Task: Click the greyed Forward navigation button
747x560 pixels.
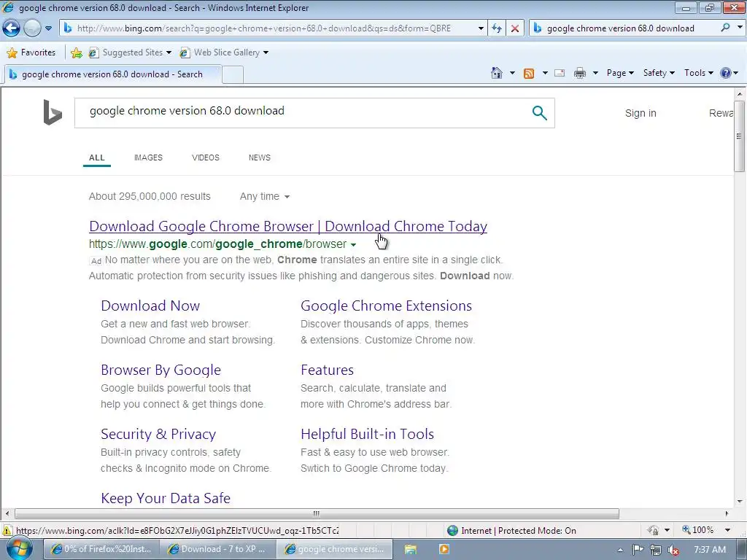Action: click(x=32, y=28)
